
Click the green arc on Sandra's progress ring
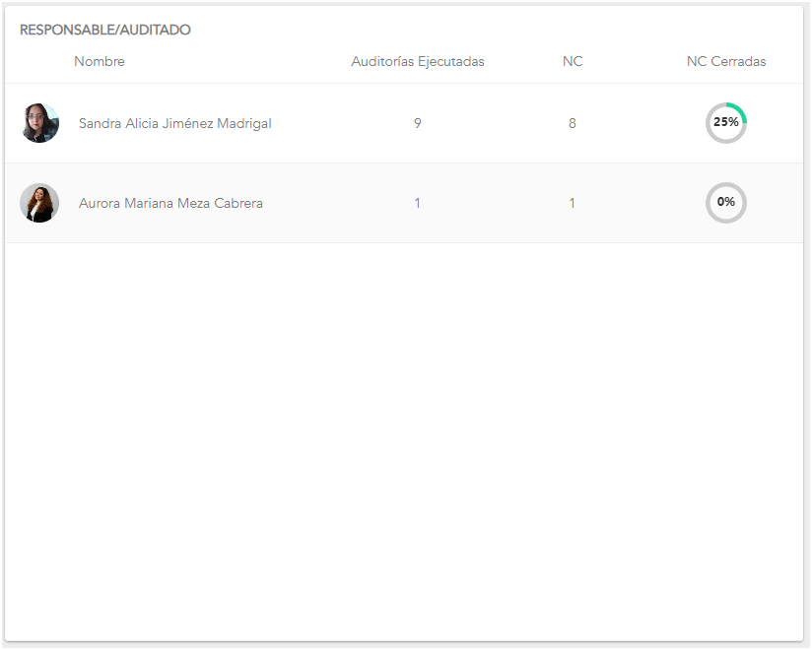[x=741, y=111]
